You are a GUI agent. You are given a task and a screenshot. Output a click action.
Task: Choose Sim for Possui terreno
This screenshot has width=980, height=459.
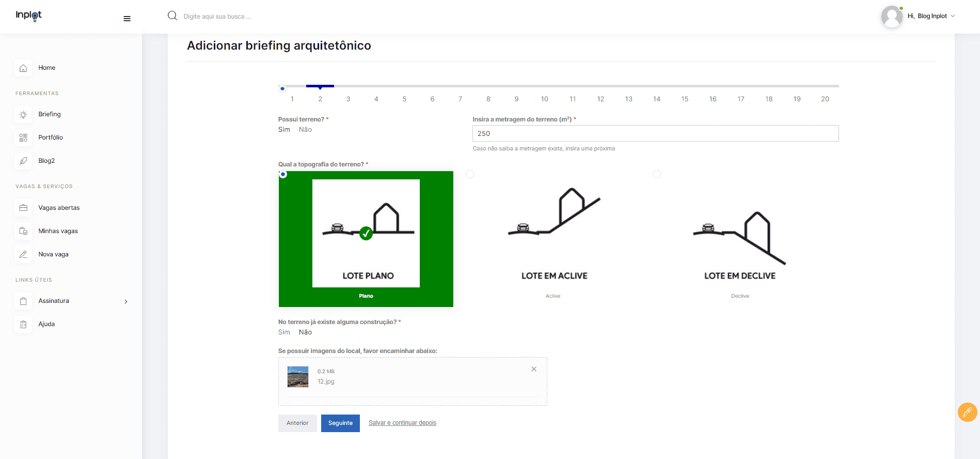(284, 130)
